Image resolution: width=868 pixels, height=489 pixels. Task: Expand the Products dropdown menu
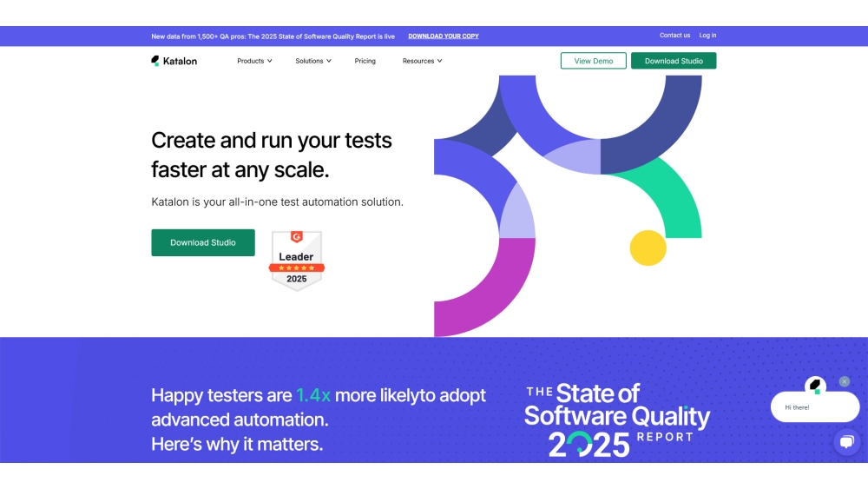pyautogui.click(x=254, y=61)
